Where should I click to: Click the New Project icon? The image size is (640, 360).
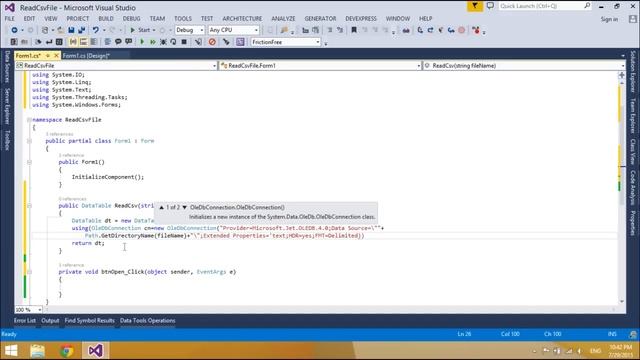pos(45,30)
